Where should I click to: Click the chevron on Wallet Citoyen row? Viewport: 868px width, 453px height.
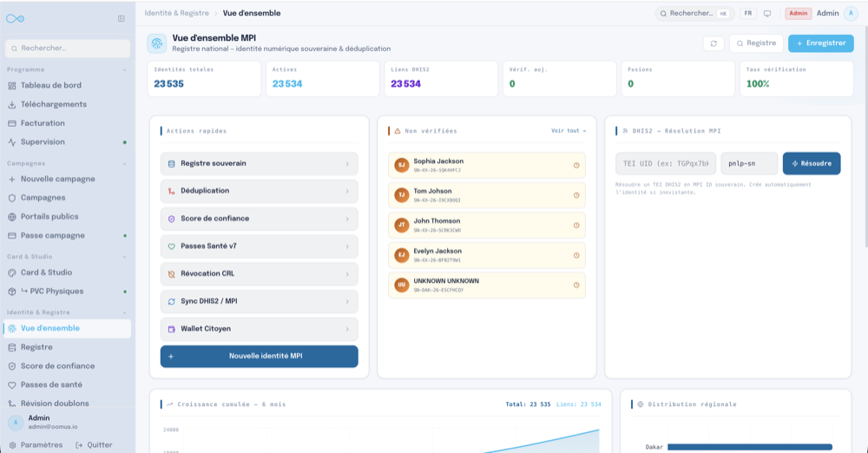tap(347, 329)
